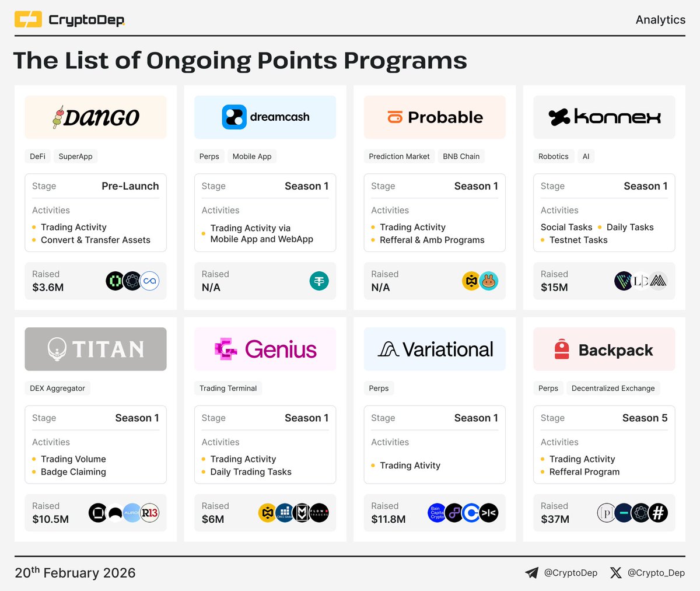Select the Trading Terminal tag
Viewport: 700px width, 591px height.
pos(228,388)
